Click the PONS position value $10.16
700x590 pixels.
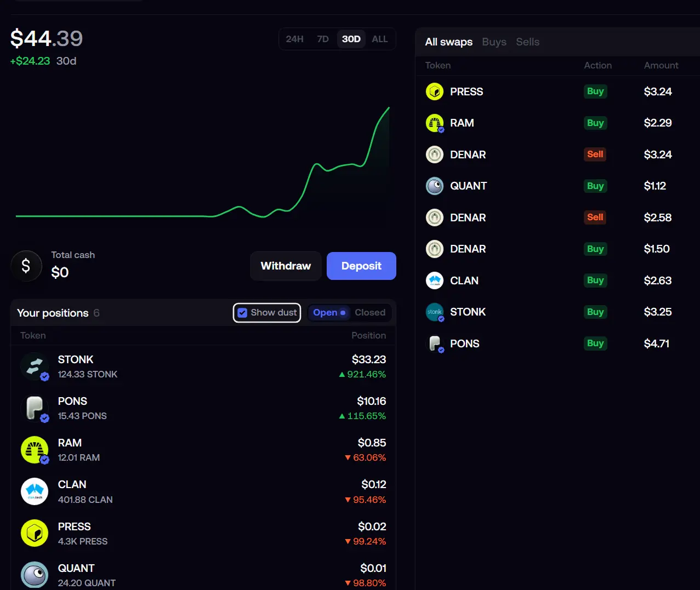[x=372, y=401]
